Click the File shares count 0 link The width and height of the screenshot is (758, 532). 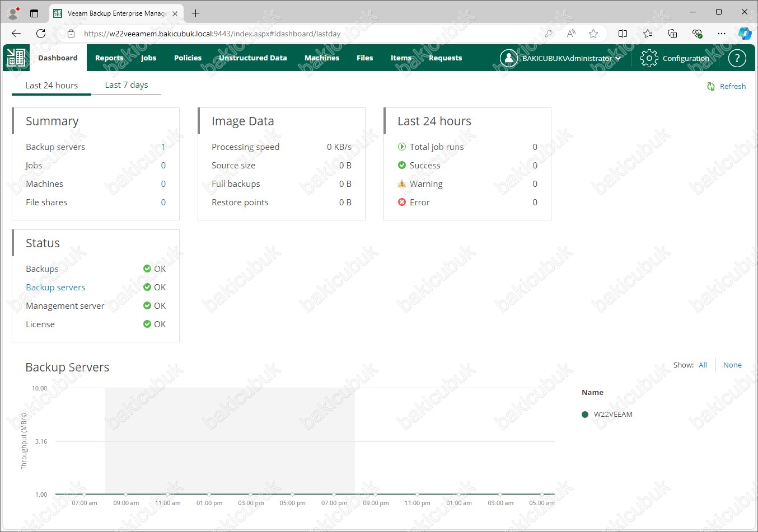tap(163, 202)
